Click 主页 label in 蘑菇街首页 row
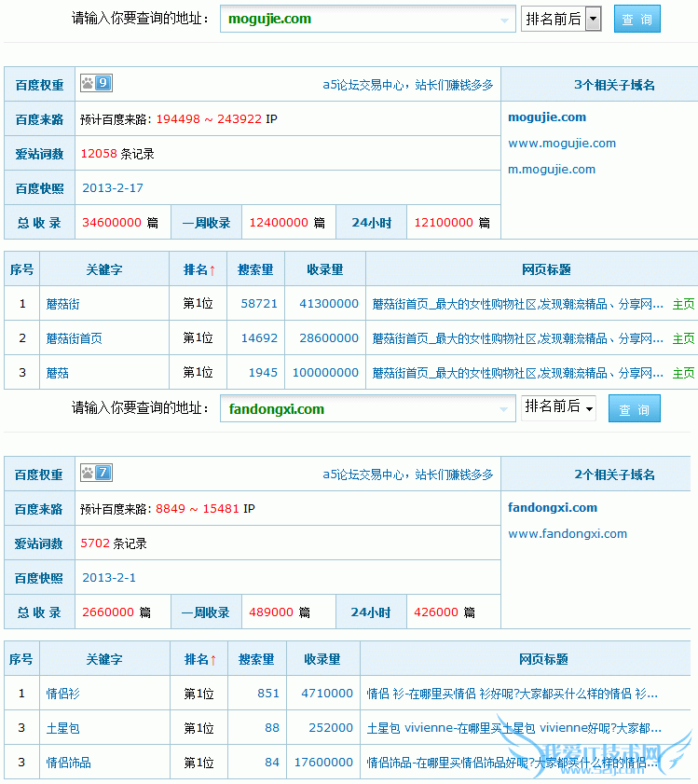 [x=683, y=338]
